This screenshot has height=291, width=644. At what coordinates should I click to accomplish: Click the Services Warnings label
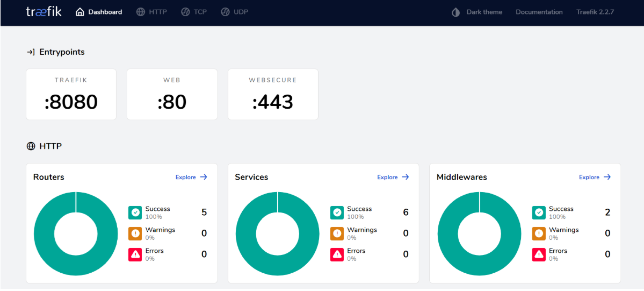(362, 230)
